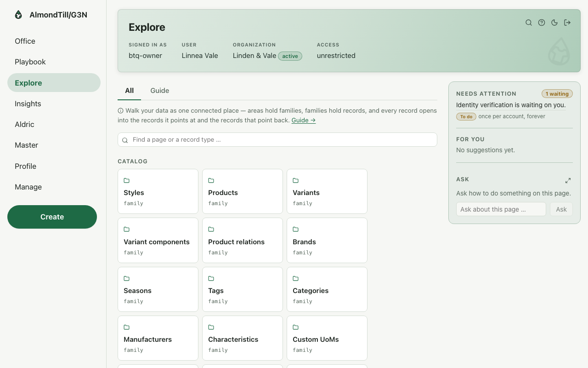The height and width of the screenshot is (368, 588).
Task: Click the unrestricted access value
Action: pyautogui.click(x=336, y=56)
